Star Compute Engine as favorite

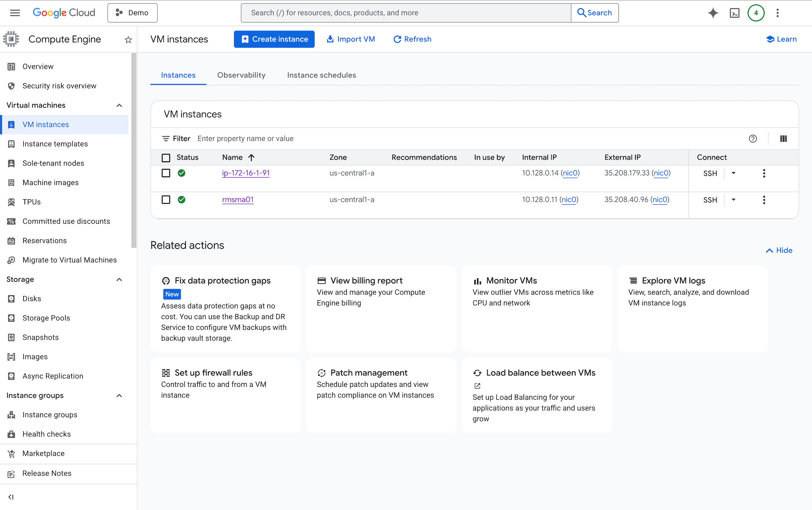pos(128,40)
